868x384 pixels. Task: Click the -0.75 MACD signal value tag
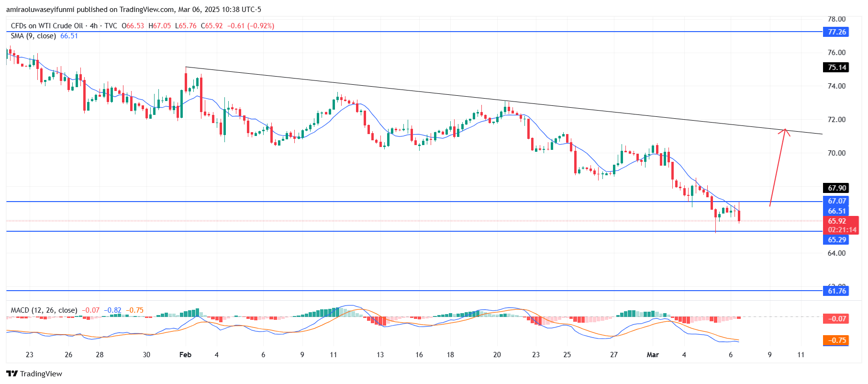coord(836,340)
